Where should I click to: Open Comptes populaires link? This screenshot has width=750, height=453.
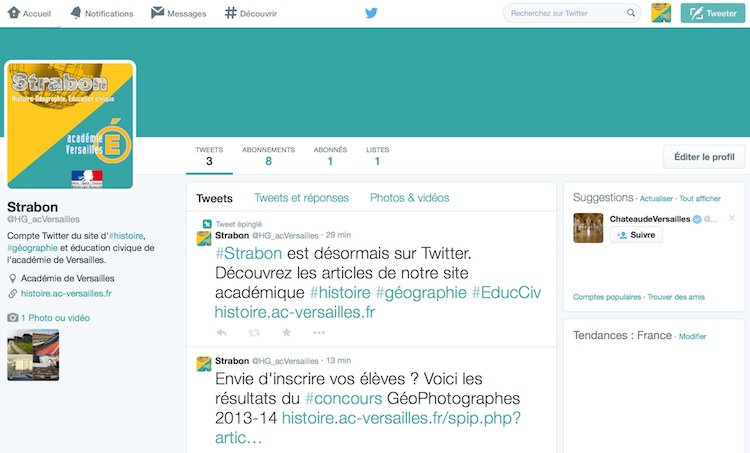click(607, 297)
